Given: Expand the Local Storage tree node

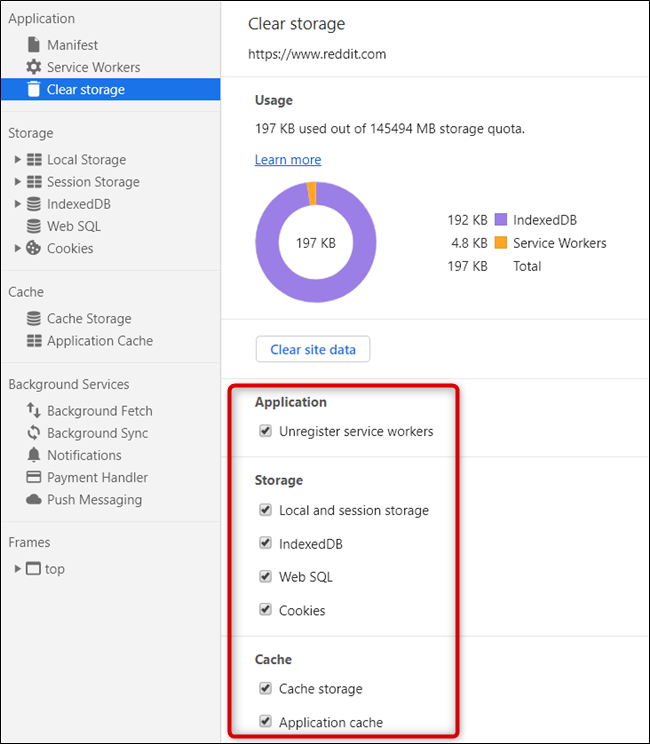Looking at the screenshot, I should pyautogui.click(x=18, y=159).
